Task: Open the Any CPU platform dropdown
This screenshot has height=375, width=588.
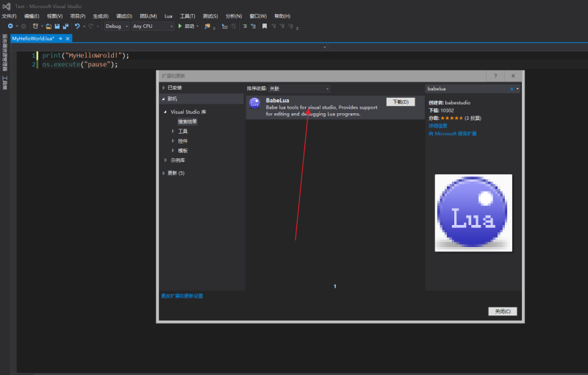Action: tap(153, 26)
